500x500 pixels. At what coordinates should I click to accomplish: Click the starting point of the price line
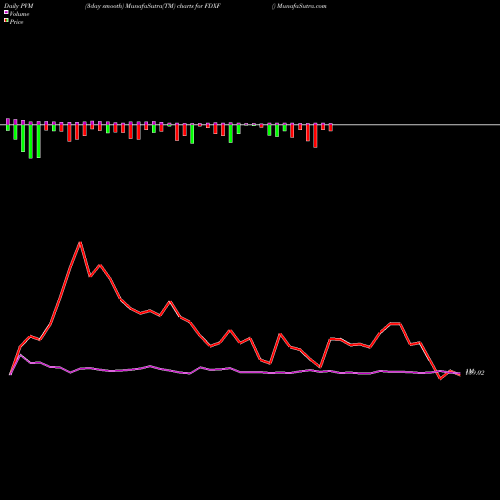click(x=10, y=374)
